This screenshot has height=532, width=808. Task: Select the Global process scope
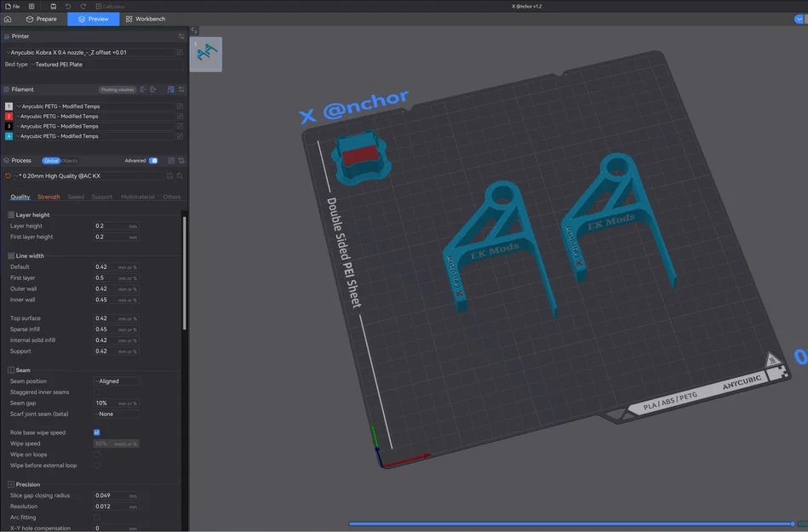(51, 161)
